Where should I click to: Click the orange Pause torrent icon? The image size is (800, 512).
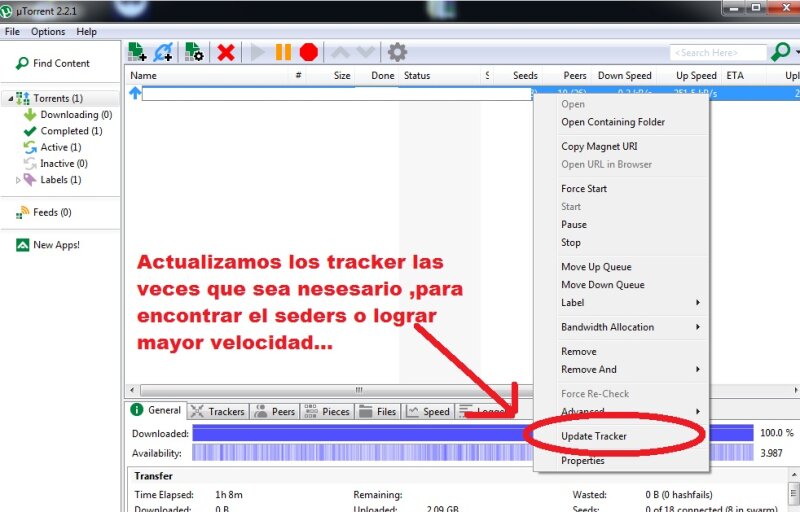pyautogui.click(x=283, y=52)
